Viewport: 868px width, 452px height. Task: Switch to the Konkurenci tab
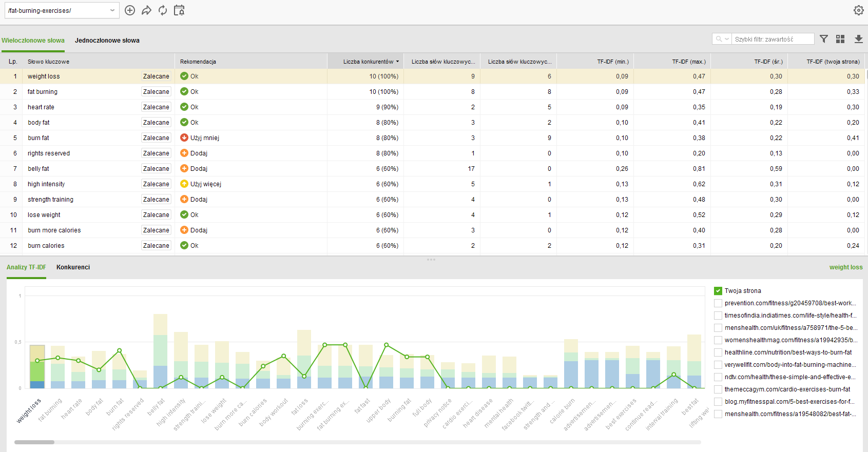(73, 267)
